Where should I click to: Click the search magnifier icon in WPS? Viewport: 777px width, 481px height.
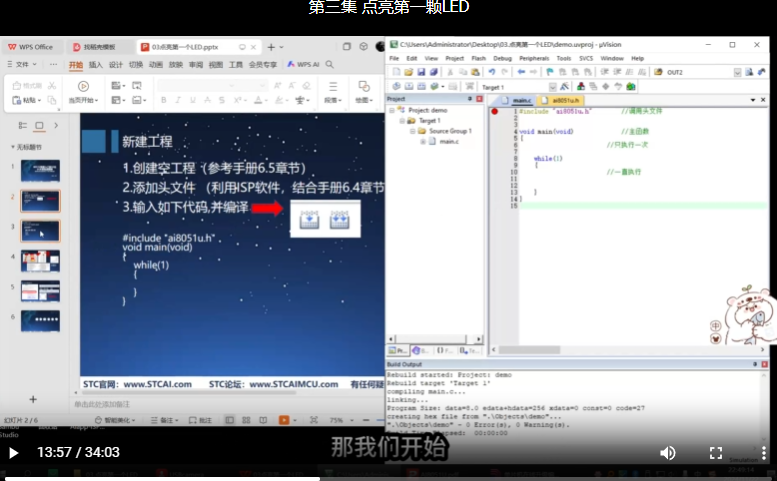pyautogui.click(x=330, y=64)
